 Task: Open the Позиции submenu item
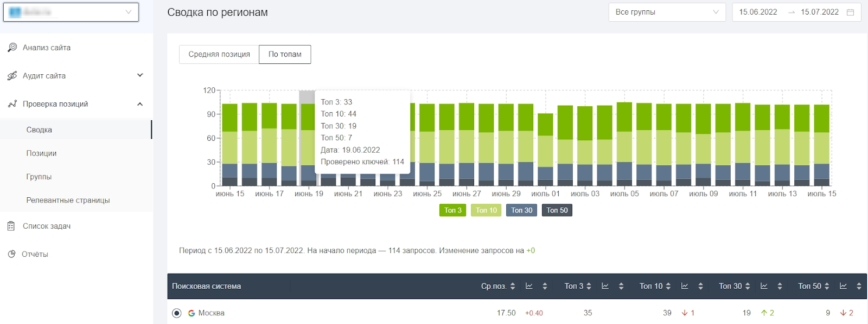[41, 153]
